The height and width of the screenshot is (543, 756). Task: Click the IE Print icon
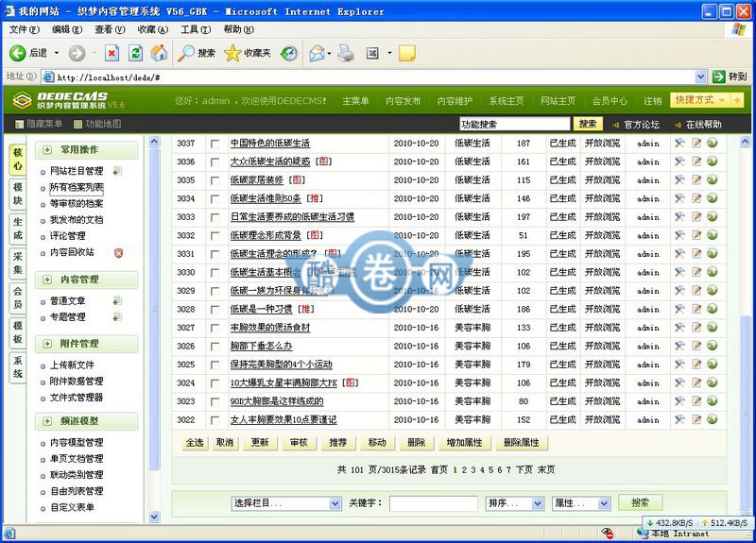tap(345, 53)
